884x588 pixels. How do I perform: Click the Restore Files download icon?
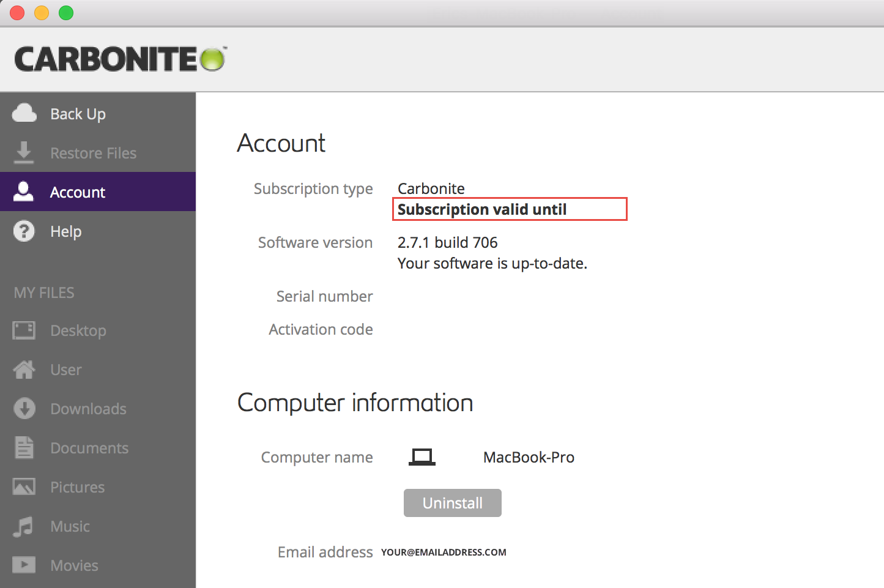[x=24, y=152]
